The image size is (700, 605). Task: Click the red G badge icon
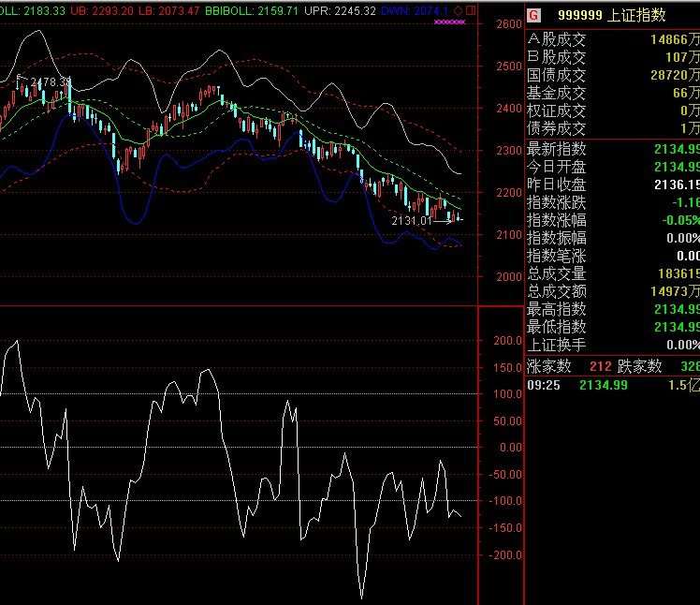point(533,16)
